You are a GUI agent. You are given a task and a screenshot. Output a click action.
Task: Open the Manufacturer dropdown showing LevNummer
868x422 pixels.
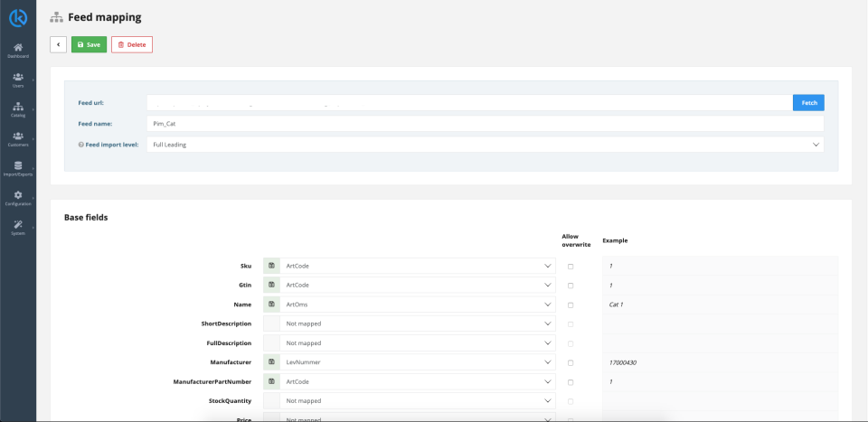[x=418, y=362]
